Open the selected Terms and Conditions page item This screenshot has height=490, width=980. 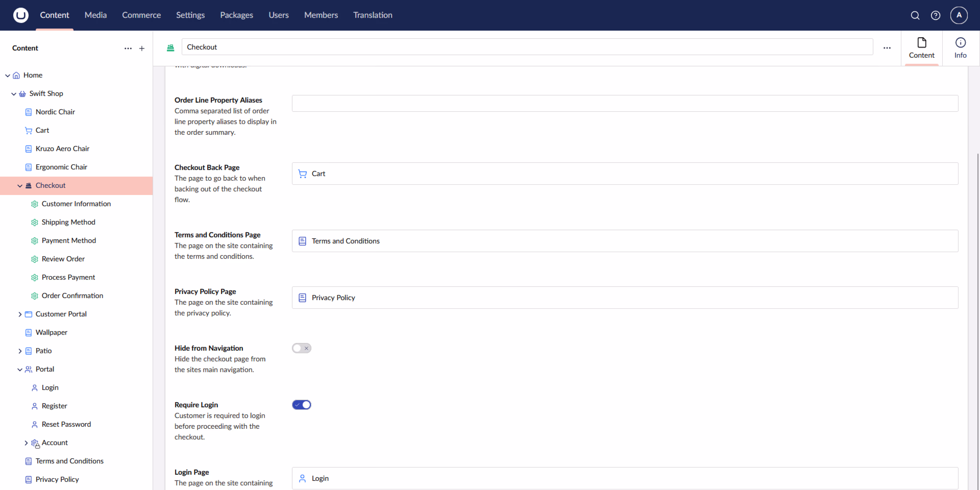625,241
